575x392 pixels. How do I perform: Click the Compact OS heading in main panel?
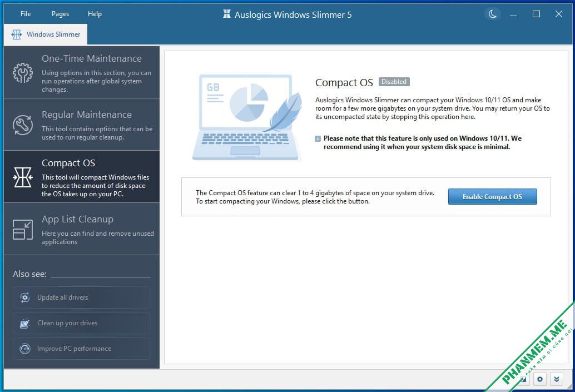pyautogui.click(x=344, y=82)
